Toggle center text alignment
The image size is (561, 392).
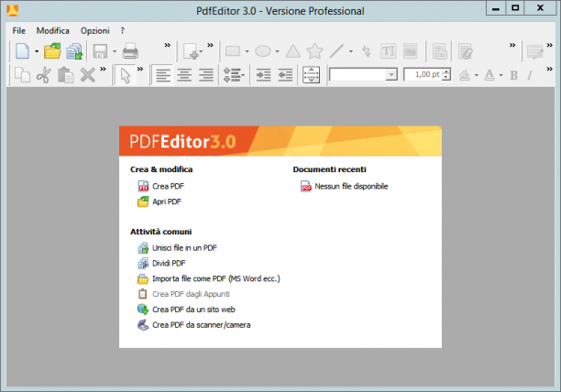tap(184, 75)
